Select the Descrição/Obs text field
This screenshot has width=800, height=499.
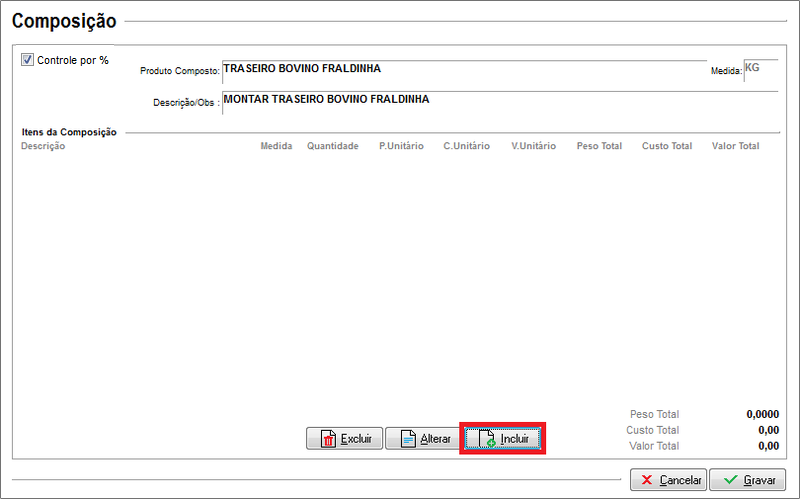coord(498,101)
